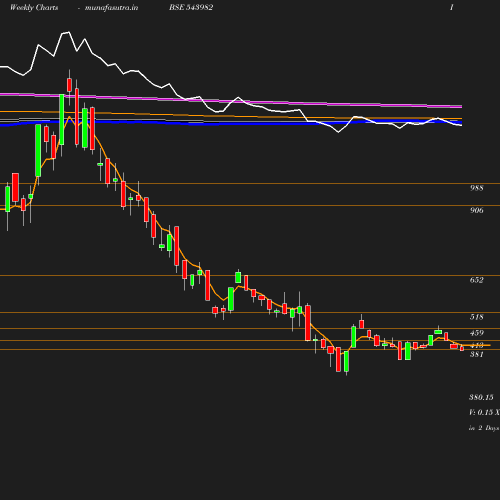This screenshot has height=500, width=500.
Task: Click the 380.15 closing price value
Action: 481,397
